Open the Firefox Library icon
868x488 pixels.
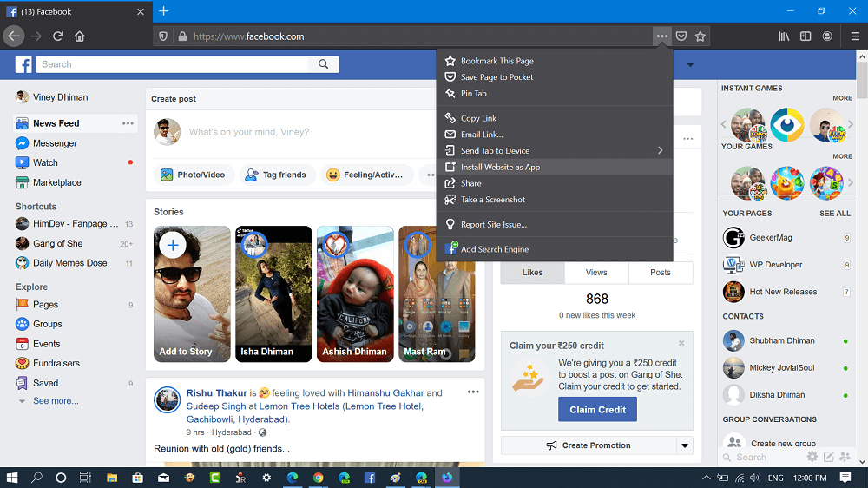point(784,36)
